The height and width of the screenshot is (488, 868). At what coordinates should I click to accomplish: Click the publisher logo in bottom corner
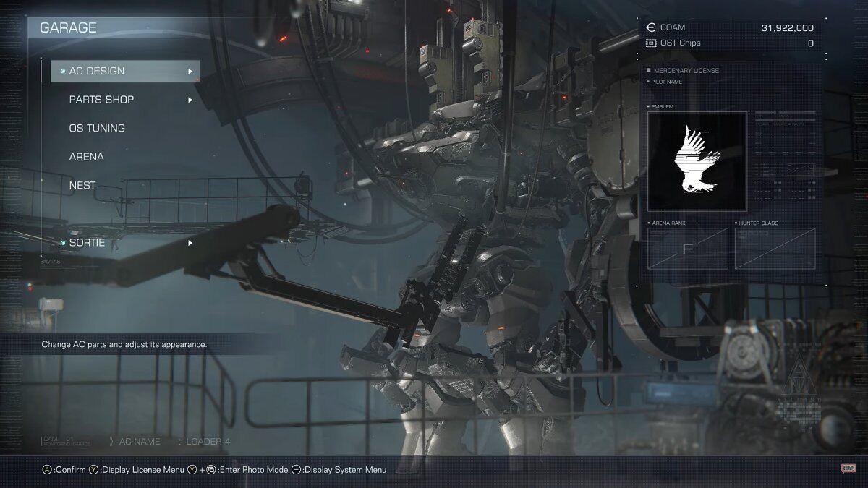(847, 468)
